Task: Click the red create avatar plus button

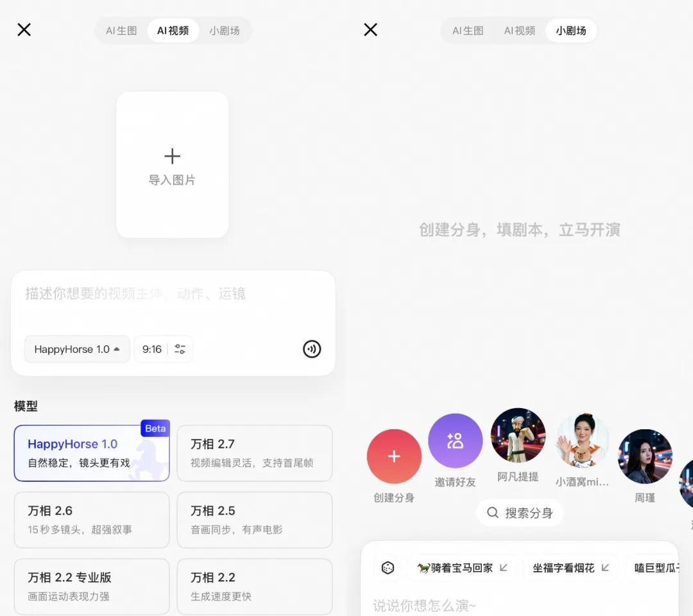Action: 394,456
